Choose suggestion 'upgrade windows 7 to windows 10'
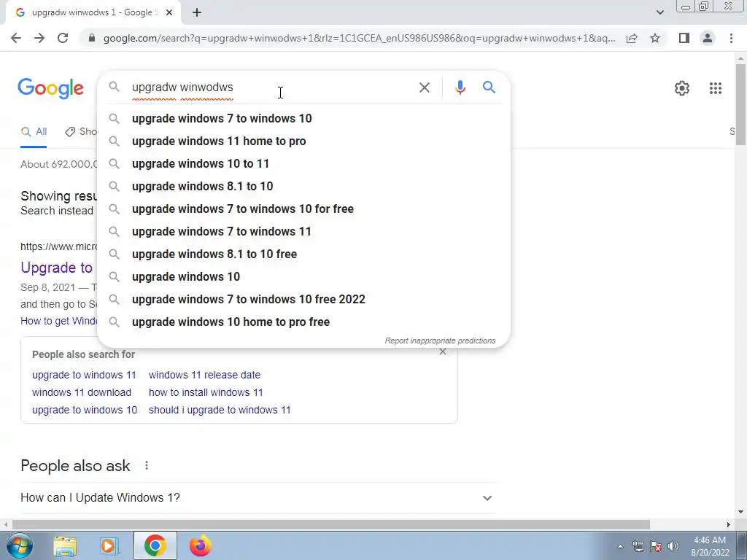The image size is (747, 560). click(x=303, y=119)
